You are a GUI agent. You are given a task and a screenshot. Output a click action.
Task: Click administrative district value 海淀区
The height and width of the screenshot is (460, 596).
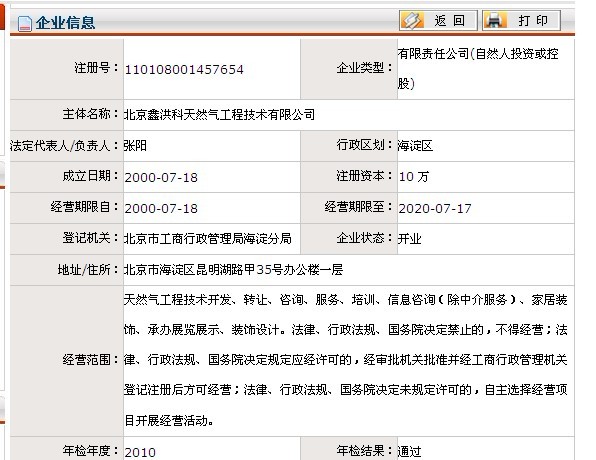click(x=415, y=146)
